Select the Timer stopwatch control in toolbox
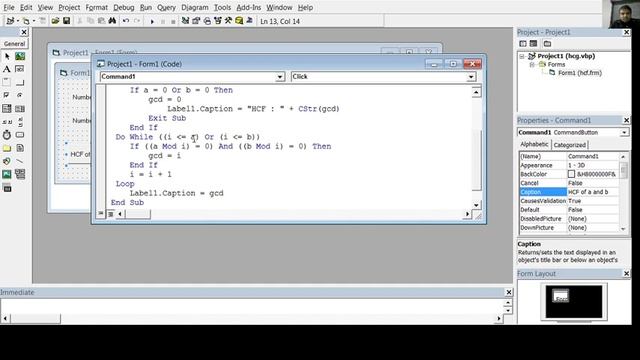The image size is (640, 360). (x=7, y=135)
